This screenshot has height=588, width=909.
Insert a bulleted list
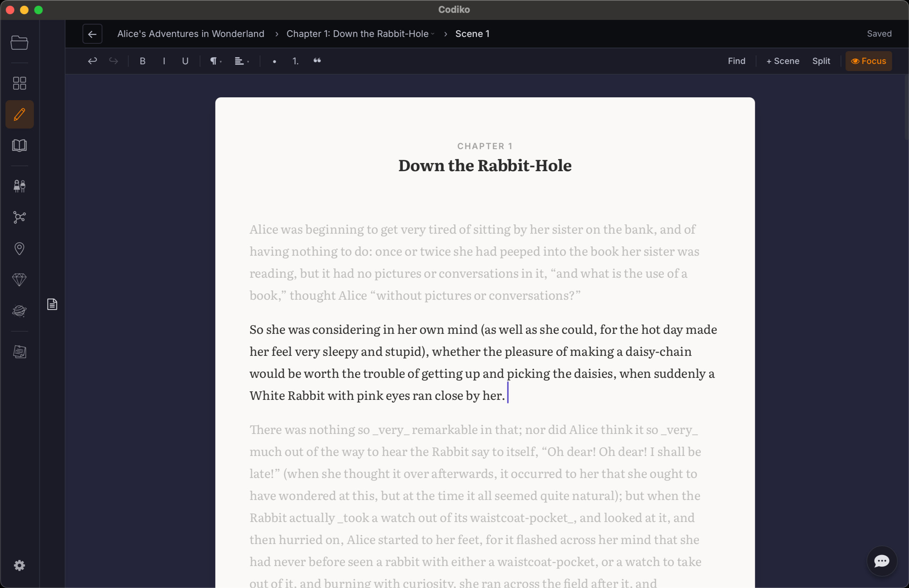pos(274,61)
